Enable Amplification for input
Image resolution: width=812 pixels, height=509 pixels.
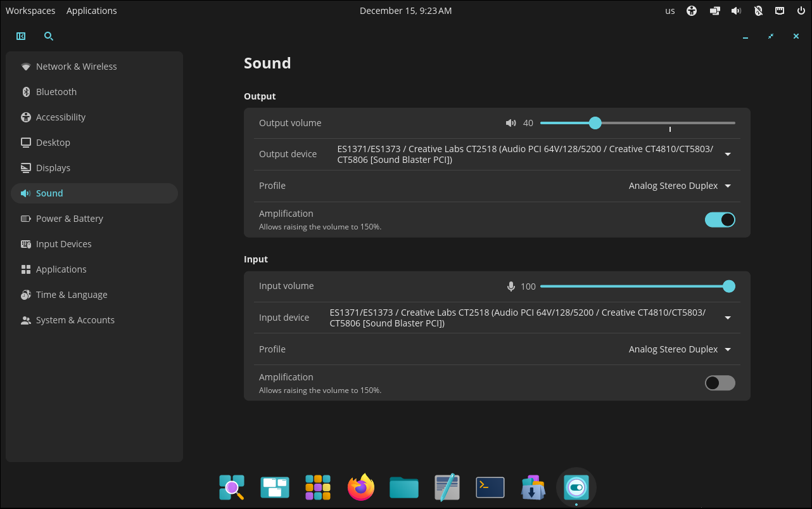pos(720,383)
